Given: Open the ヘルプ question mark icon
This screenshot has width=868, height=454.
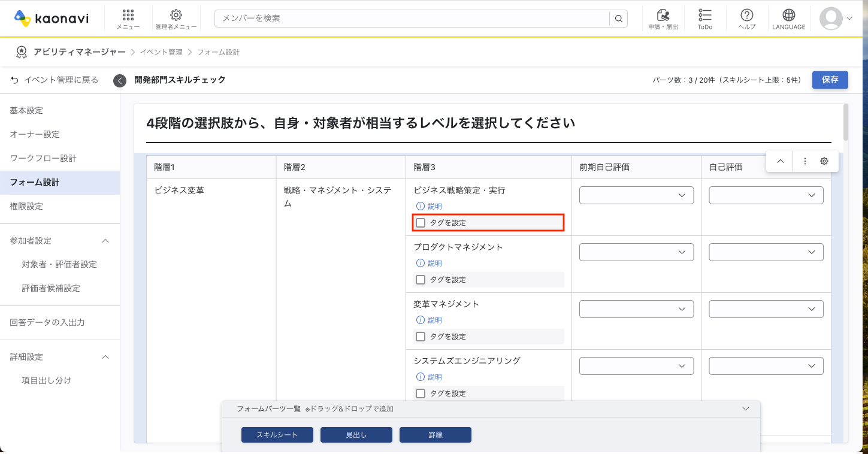Looking at the screenshot, I should coord(746,18).
